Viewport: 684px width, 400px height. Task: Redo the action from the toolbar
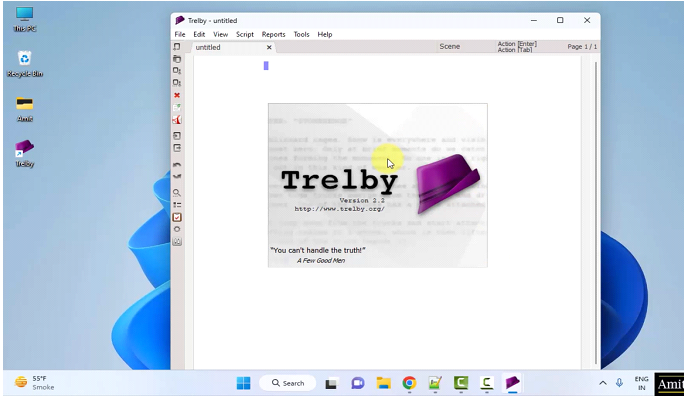point(177,176)
